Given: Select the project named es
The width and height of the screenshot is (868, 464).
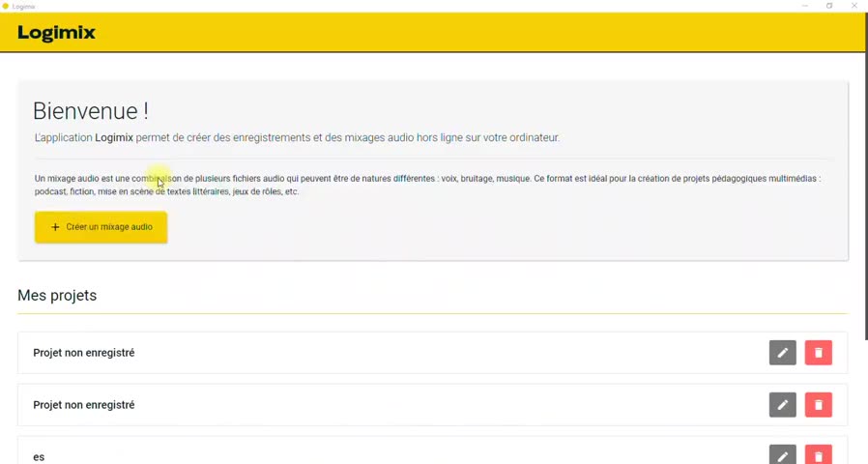Looking at the screenshot, I should 432,450.
